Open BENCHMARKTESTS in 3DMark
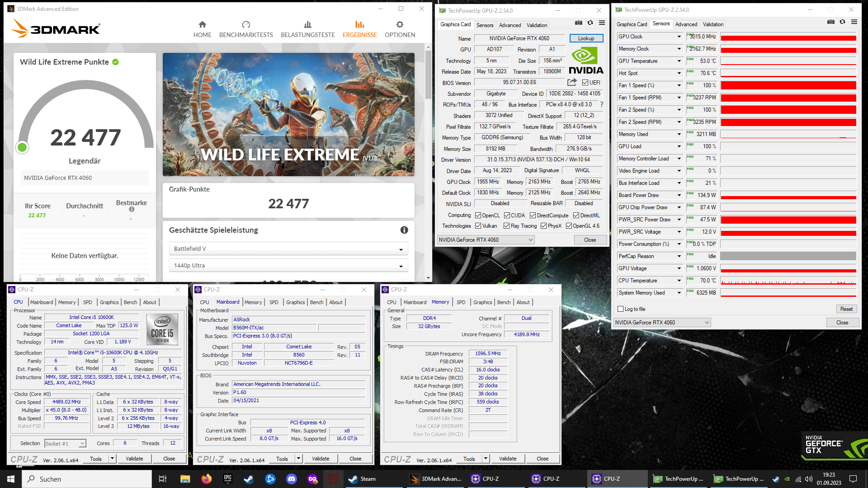 (x=246, y=29)
